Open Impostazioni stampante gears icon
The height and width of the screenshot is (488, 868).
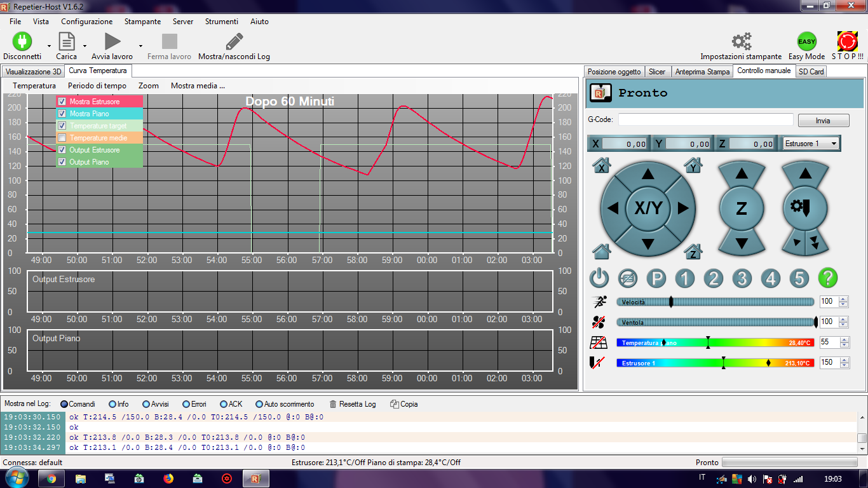click(x=741, y=42)
